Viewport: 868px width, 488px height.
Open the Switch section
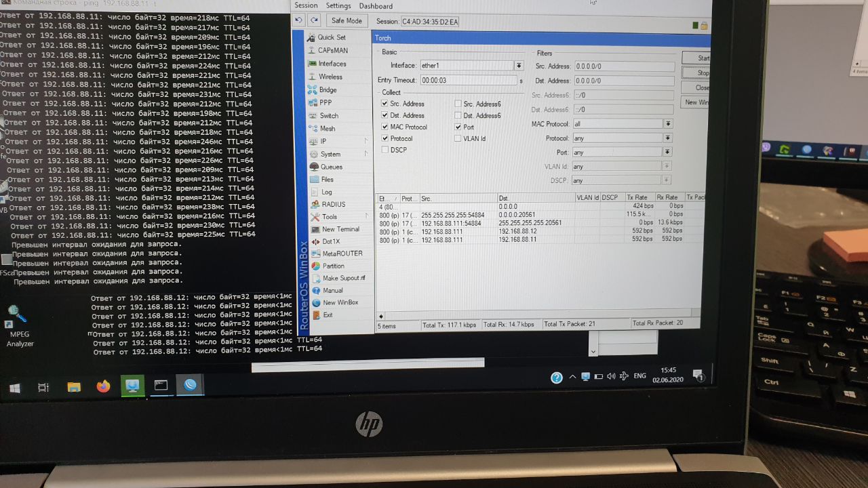[329, 115]
